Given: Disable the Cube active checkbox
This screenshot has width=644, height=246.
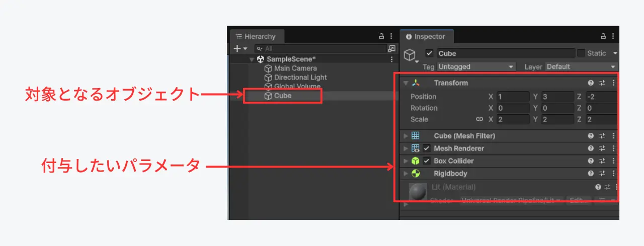Looking at the screenshot, I should coord(429,53).
